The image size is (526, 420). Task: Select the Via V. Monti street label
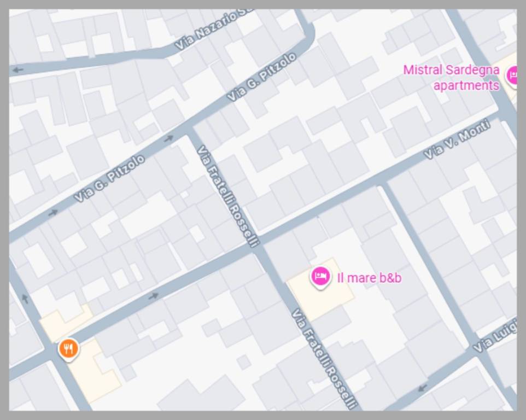(x=457, y=139)
